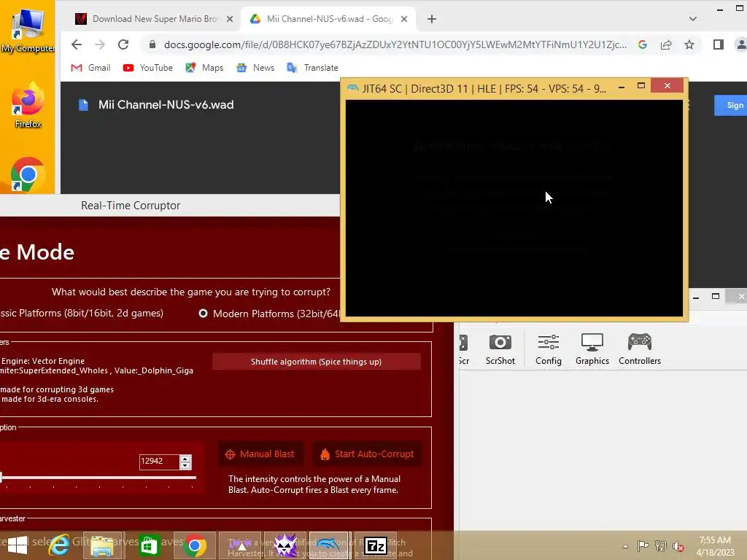Viewport: 747px width, 560px height.
Task: Open the Gmail bookmark
Action: coord(90,68)
